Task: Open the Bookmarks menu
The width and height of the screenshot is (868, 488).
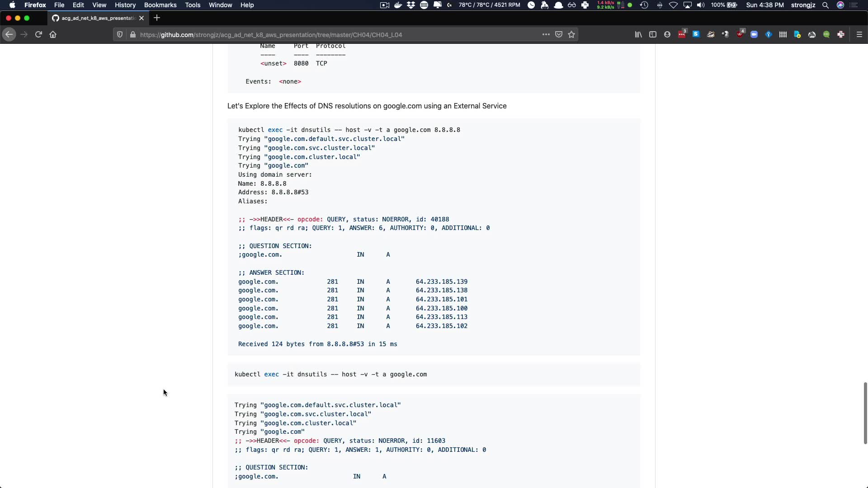Action: [160, 5]
